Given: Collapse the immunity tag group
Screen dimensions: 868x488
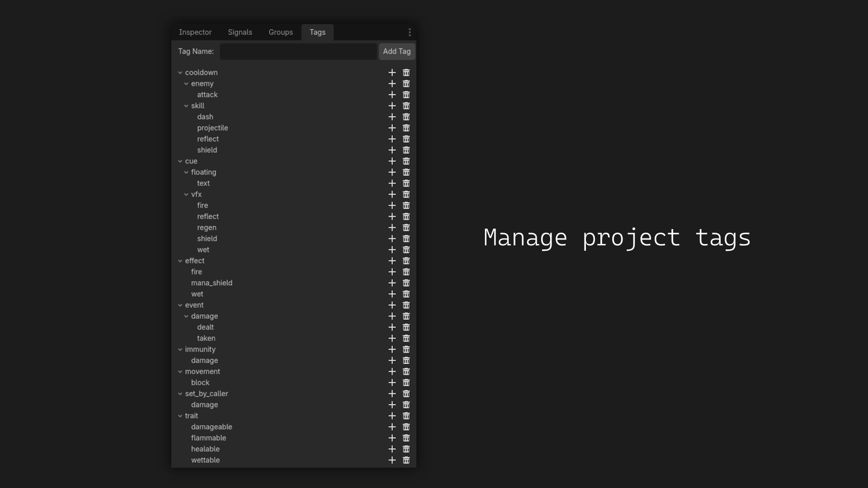Looking at the screenshot, I should (180, 349).
